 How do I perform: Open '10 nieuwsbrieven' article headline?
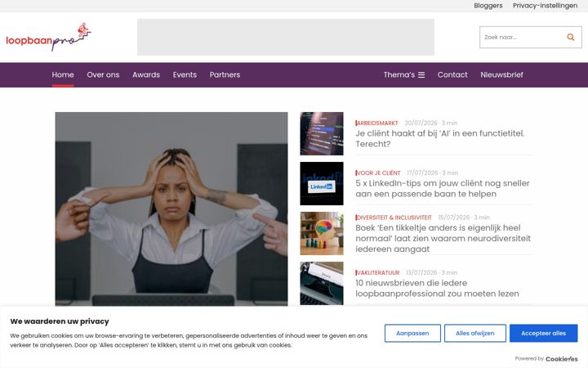coord(437,289)
